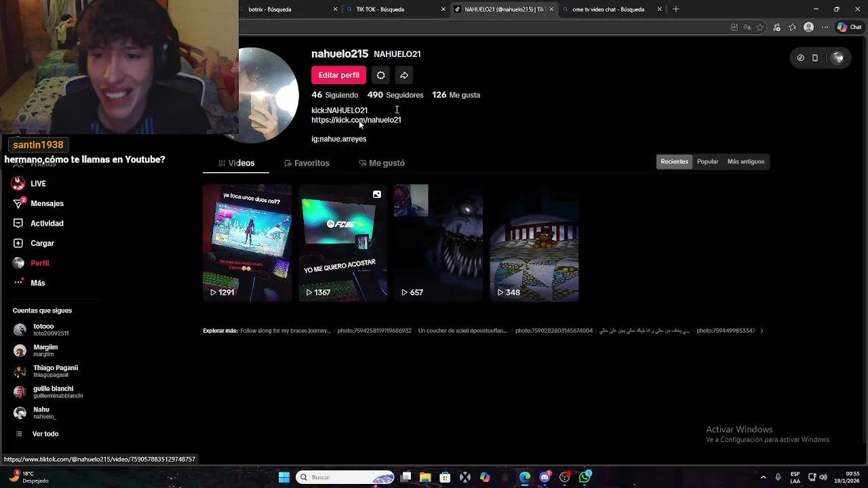Sort videos by Recientes
The width and height of the screenshot is (868, 488).
(674, 161)
